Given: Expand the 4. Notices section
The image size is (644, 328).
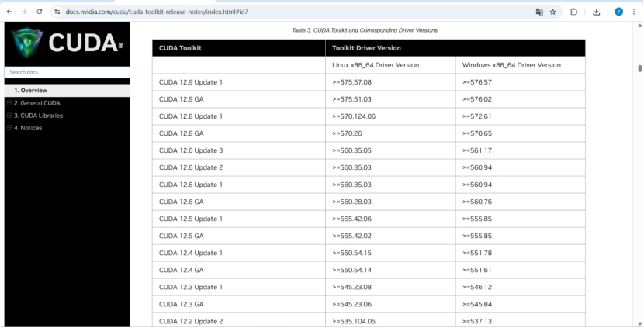Looking at the screenshot, I should [x=9, y=128].
